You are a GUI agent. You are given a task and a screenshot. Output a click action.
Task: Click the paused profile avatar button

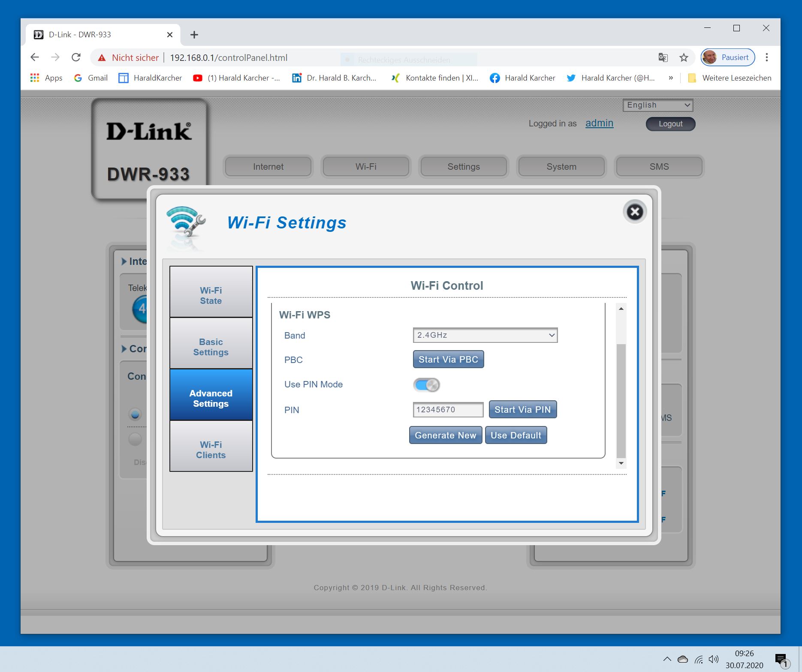(x=728, y=57)
